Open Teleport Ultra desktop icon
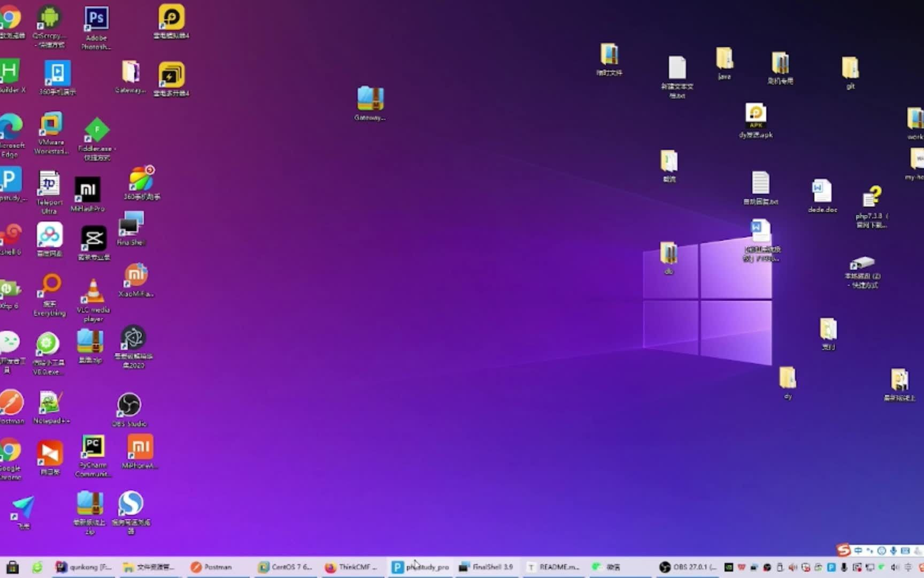The height and width of the screenshot is (578, 924). [49, 193]
